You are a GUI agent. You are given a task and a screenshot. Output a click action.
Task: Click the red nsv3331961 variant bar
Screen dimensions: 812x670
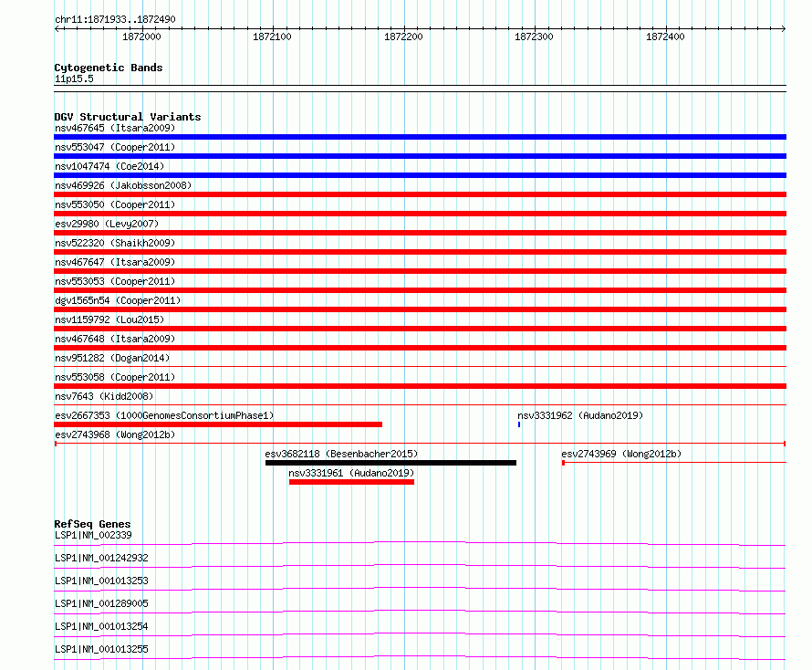pos(351,482)
